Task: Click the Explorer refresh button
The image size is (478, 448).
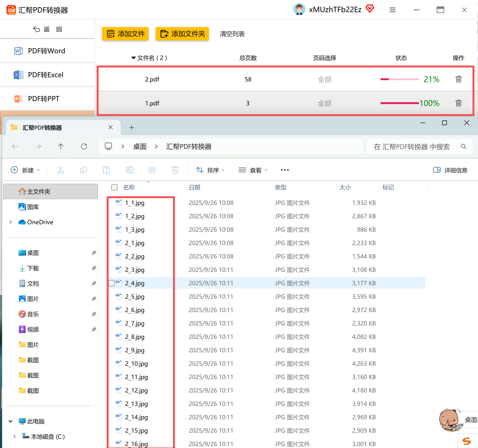Action: [x=84, y=146]
